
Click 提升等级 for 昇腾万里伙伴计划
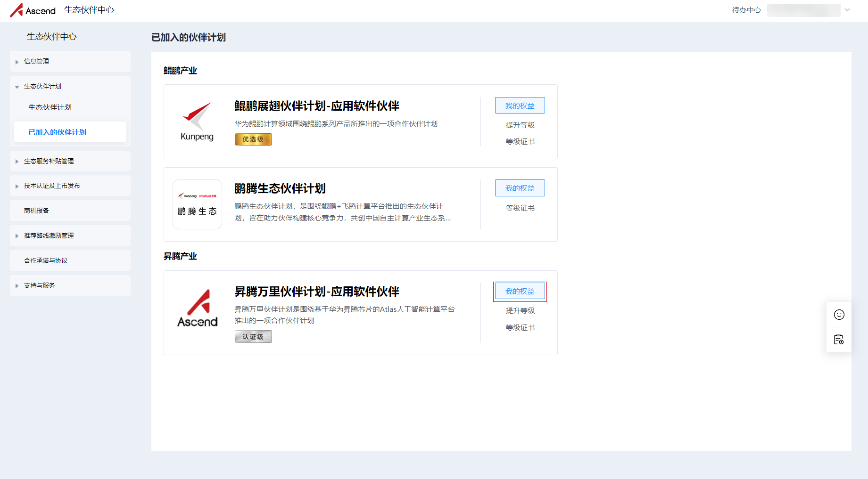(520, 310)
